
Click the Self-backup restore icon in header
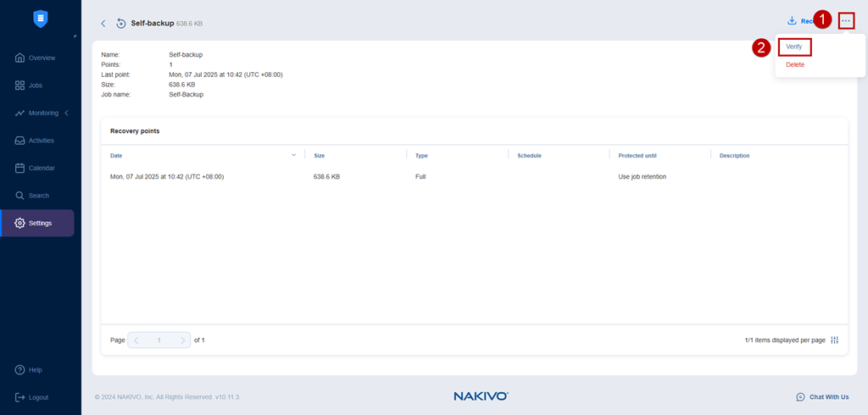(x=121, y=23)
